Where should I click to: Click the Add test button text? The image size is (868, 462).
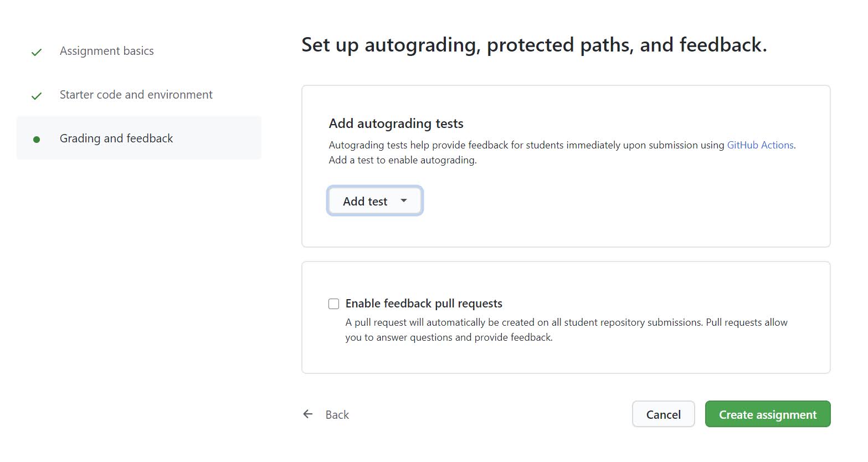365,201
